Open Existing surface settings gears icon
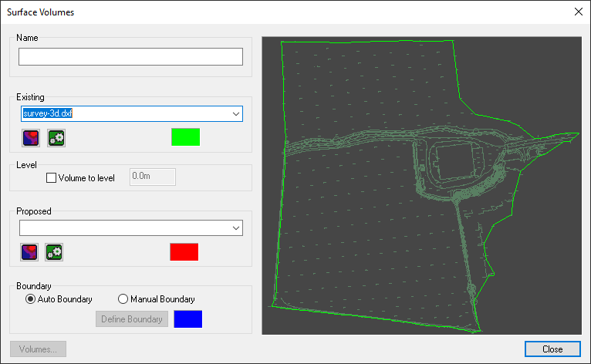 [x=56, y=138]
